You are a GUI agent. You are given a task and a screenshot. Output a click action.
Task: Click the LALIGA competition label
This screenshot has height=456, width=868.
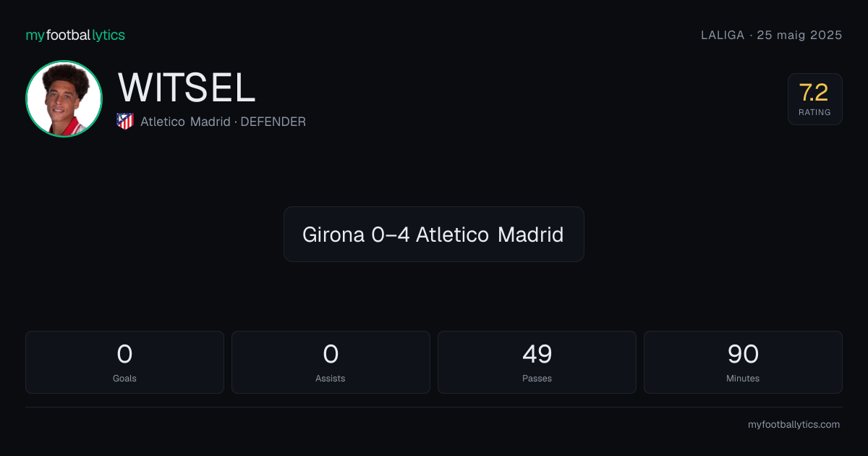pyautogui.click(x=723, y=35)
